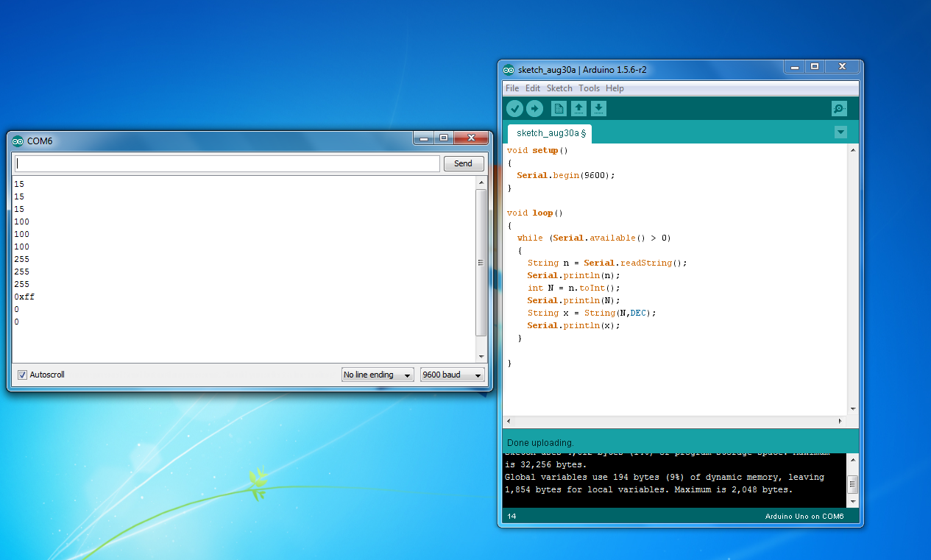
Task: Click the Global variables use 194 bytes console line
Action: click(665, 477)
